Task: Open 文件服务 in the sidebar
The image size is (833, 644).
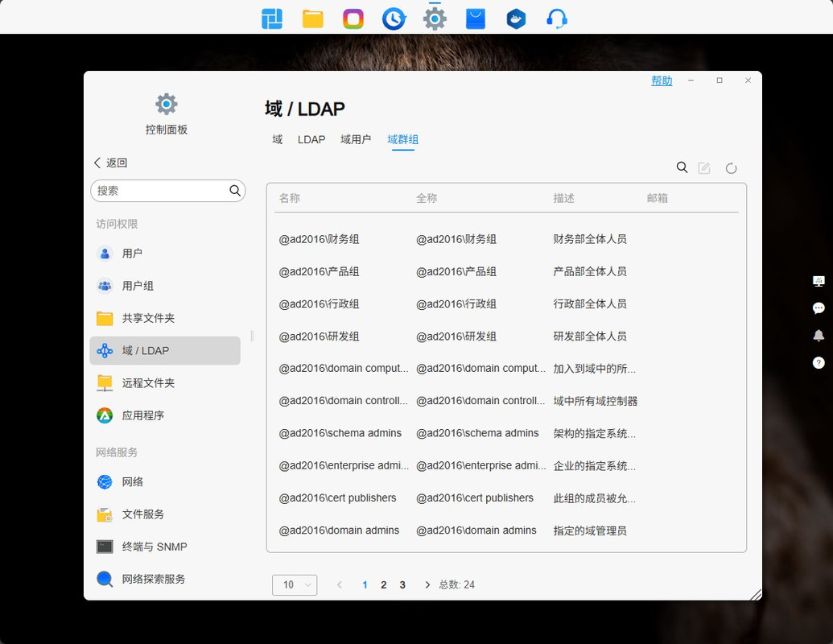Action: [165, 514]
